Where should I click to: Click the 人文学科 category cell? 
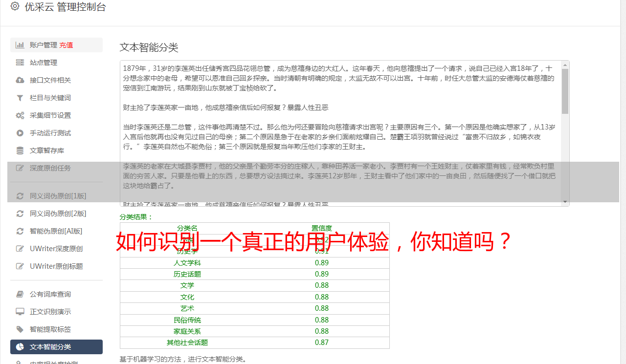point(187,263)
